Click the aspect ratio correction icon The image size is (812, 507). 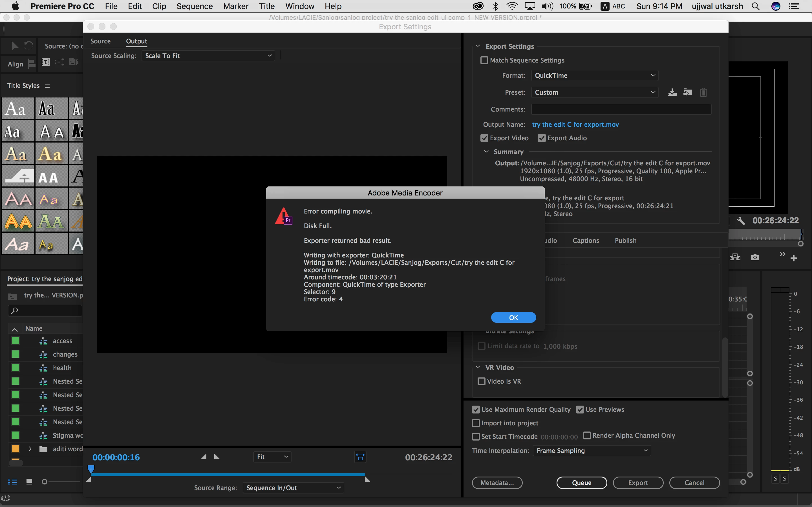(360, 457)
